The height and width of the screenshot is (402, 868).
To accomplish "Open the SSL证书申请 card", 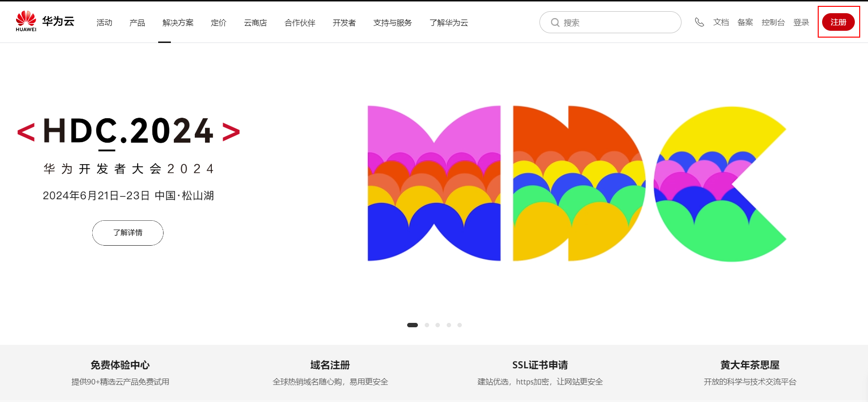I will 540,365.
